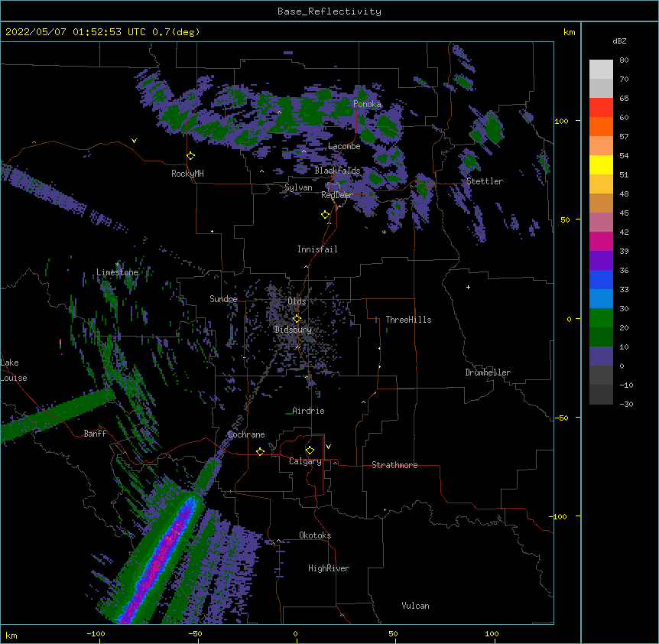
Task: Click the Drumheller label
Action: [488, 372]
